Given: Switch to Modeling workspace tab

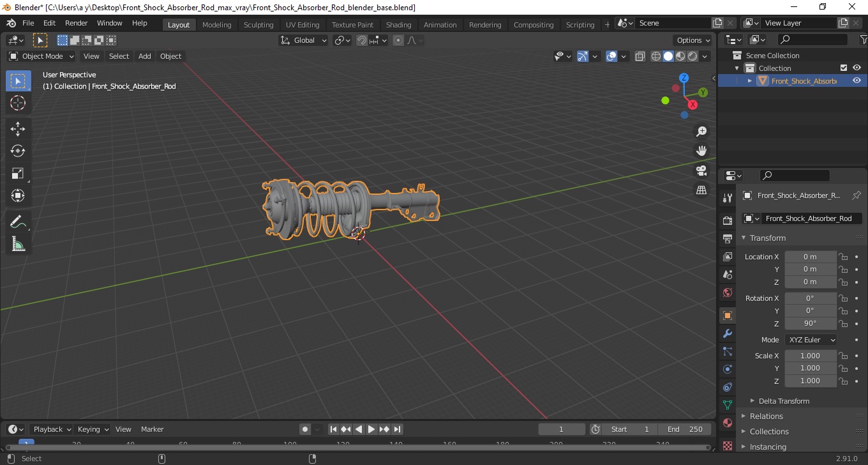Looking at the screenshot, I should [x=217, y=25].
